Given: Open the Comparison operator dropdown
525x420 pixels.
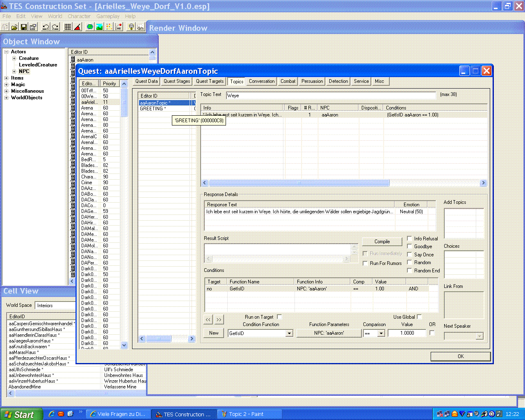Looking at the screenshot, I should (381, 333).
